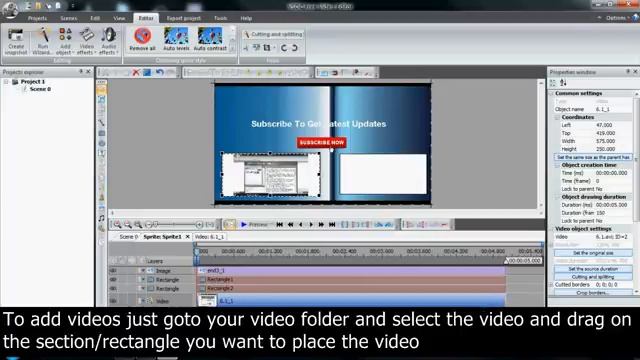640x360 pixels.
Task: Rotate clockwise using the ribbon icon
Action: [294, 48]
